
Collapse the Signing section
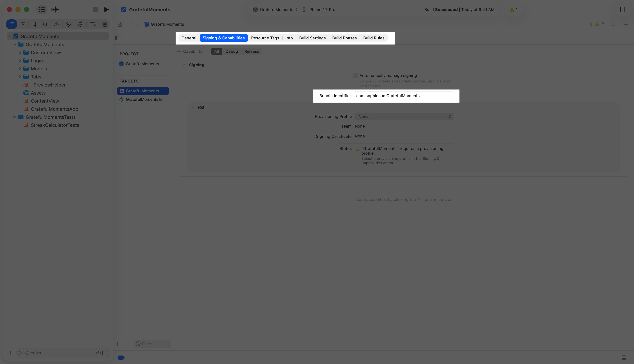click(184, 65)
